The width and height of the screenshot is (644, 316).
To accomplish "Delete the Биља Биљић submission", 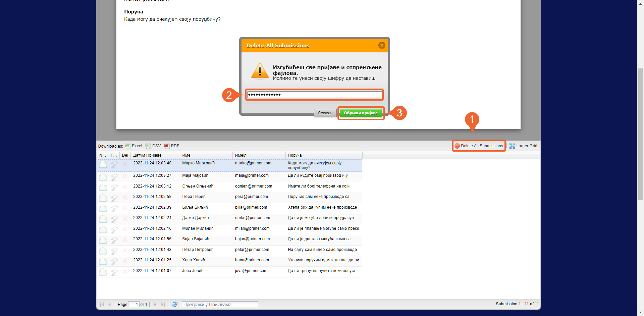I will [x=125, y=208].
